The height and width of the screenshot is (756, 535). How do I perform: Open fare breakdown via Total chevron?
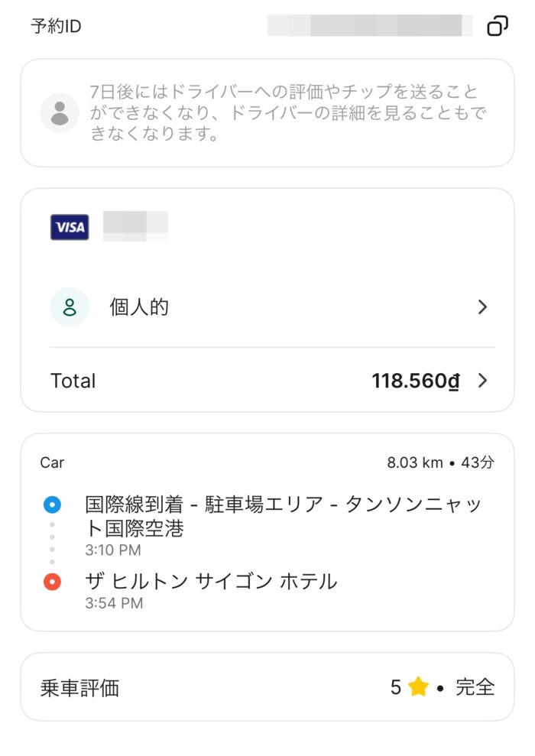pos(482,381)
